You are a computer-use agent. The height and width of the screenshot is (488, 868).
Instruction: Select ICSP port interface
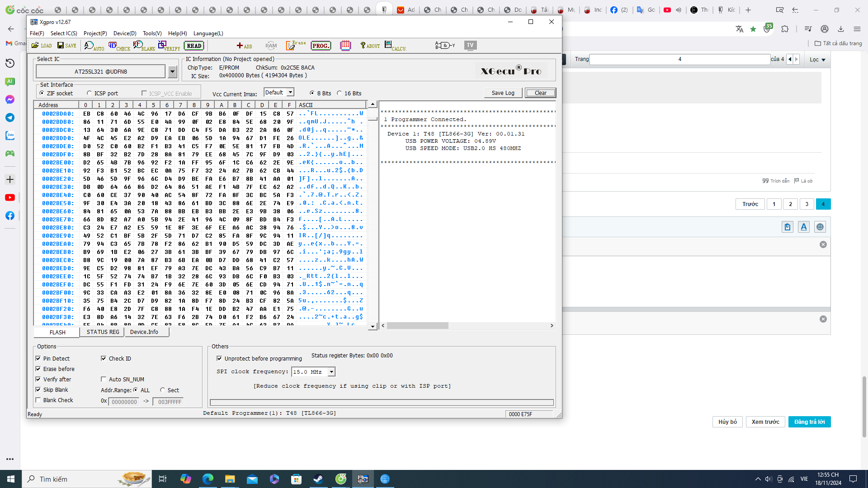(x=89, y=93)
